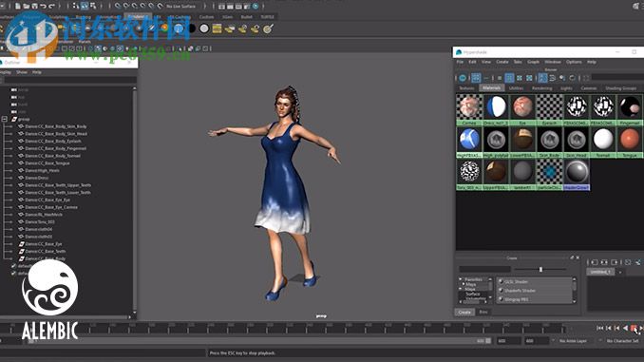The height and width of the screenshot is (362, 644).
Task: Click the save scene icon in top toolbar
Action: (34, 6)
